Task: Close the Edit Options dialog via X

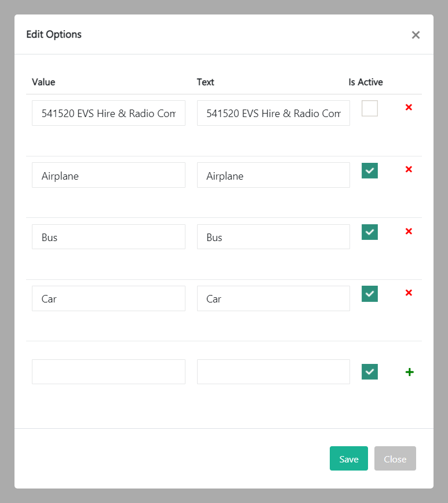Action: point(416,35)
